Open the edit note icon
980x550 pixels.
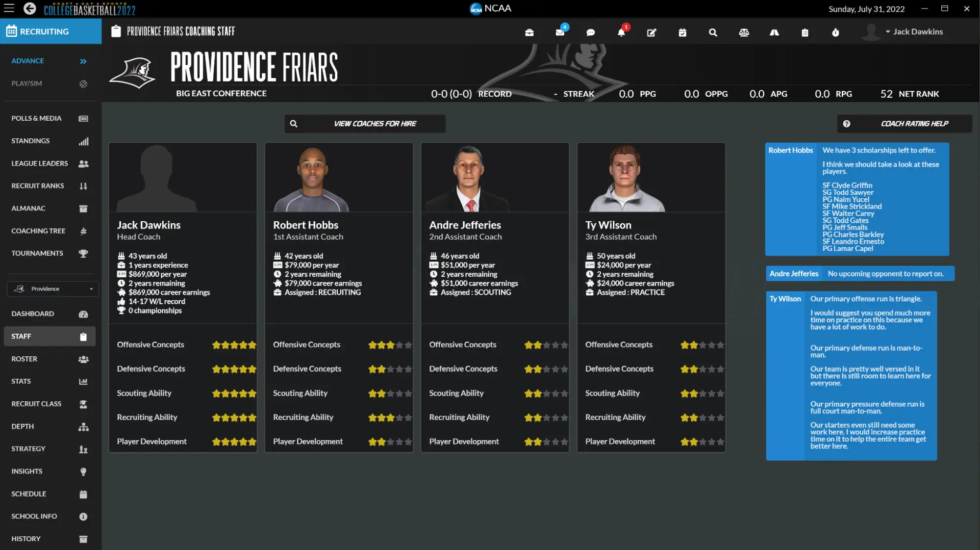coord(652,32)
